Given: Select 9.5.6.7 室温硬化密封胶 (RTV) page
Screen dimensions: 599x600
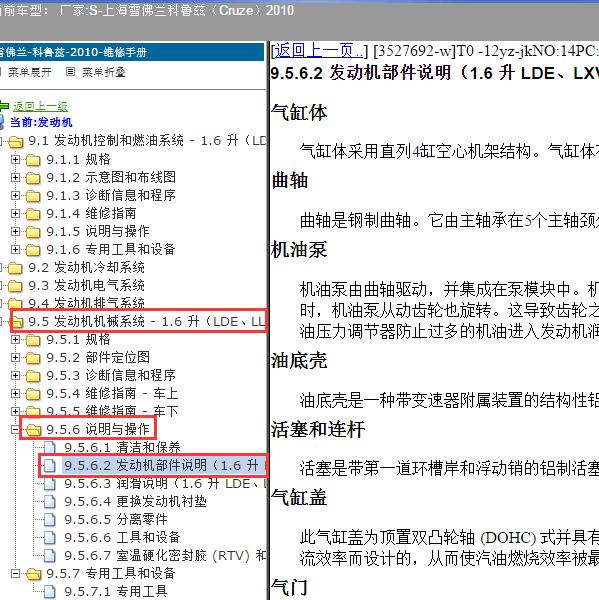Looking at the screenshot, I should point(165,555).
